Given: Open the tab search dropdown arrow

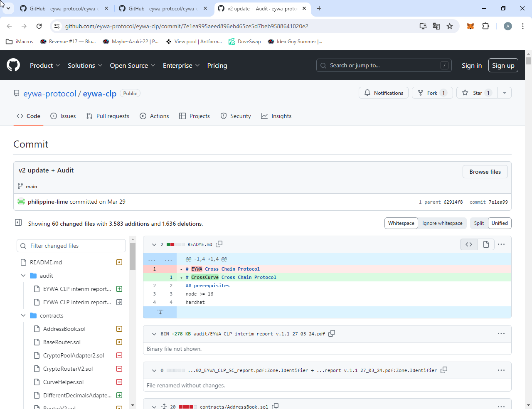Looking at the screenshot, I should tap(8, 8).
